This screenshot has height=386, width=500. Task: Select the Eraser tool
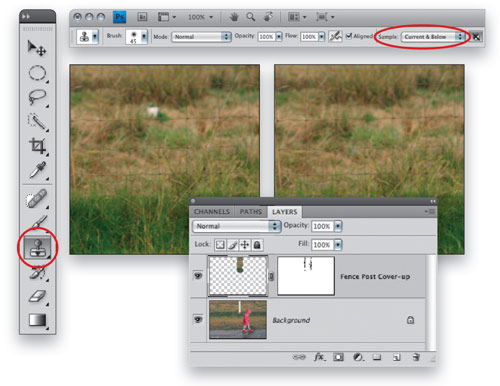[x=37, y=296]
